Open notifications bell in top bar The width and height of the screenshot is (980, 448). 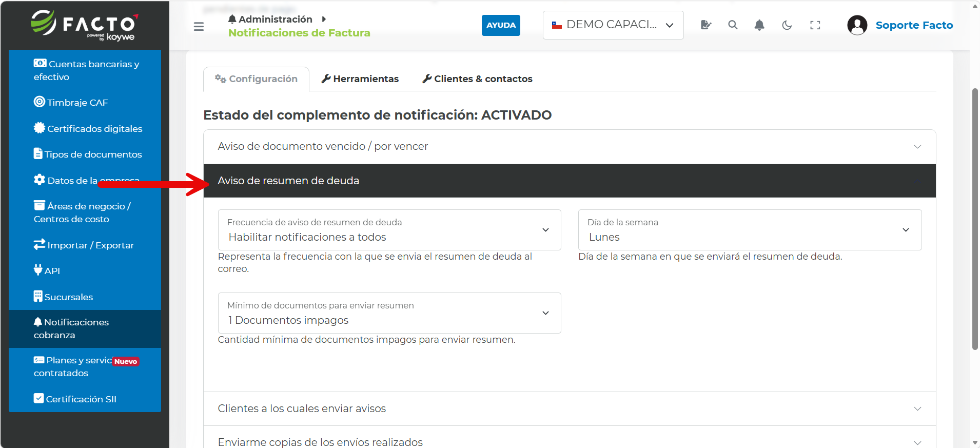tap(759, 25)
